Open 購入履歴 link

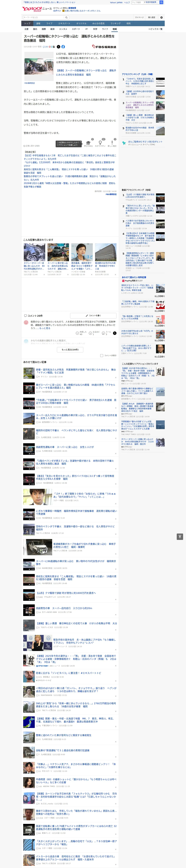point(152,17)
